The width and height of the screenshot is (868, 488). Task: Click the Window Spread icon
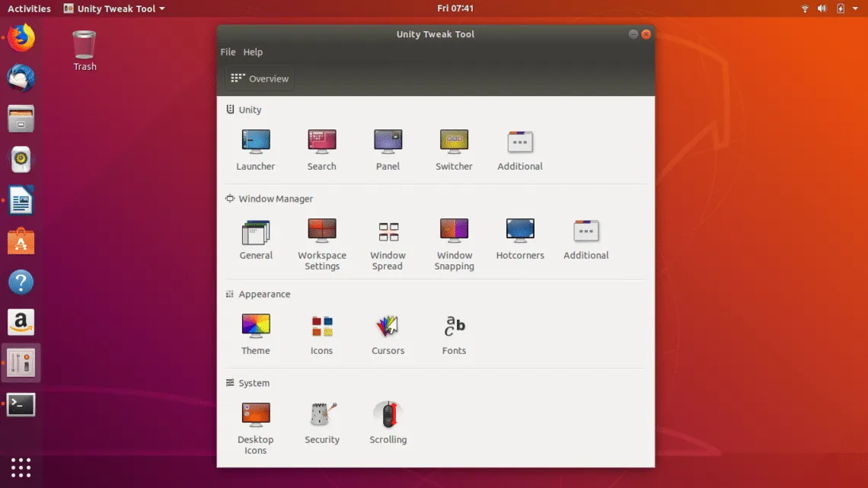pos(388,231)
